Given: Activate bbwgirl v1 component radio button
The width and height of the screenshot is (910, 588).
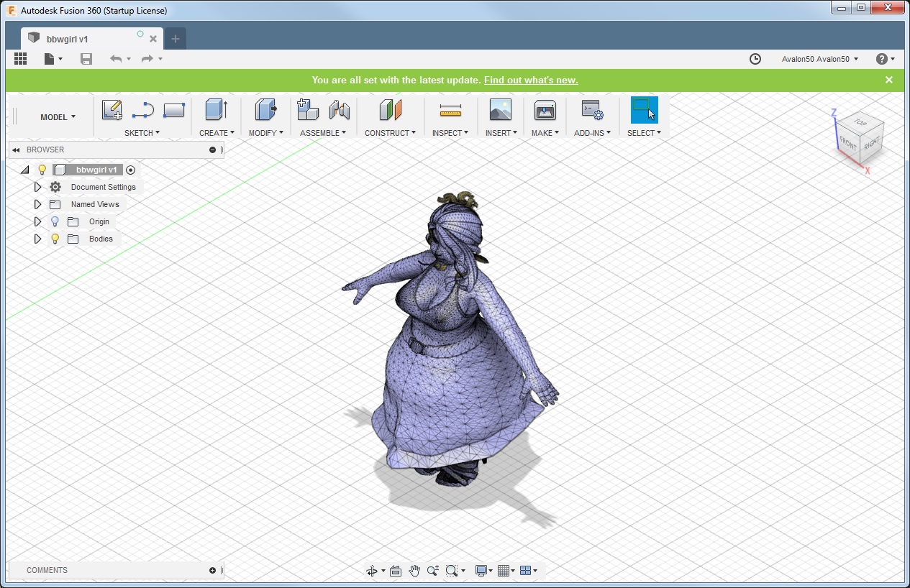Looking at the screenshot, I should (131, 170).
